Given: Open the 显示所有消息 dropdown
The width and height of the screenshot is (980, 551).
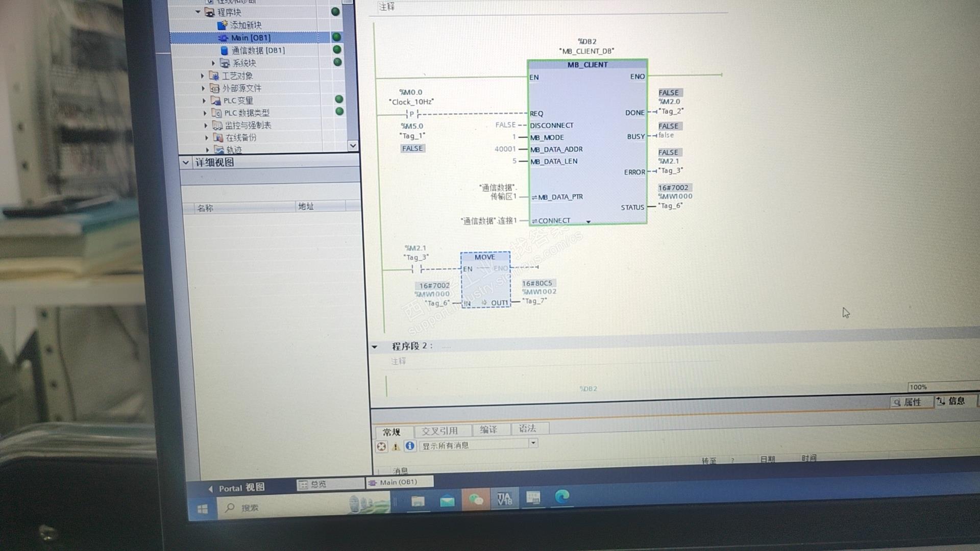Looking at the screenshot, I should tap(533, 443).
